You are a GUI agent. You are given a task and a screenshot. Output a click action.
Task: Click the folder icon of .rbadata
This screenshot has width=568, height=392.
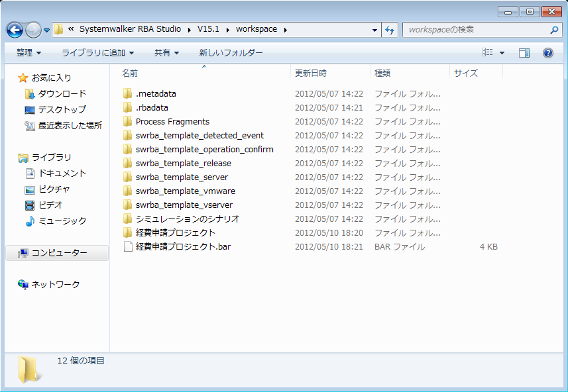(127, 107)
